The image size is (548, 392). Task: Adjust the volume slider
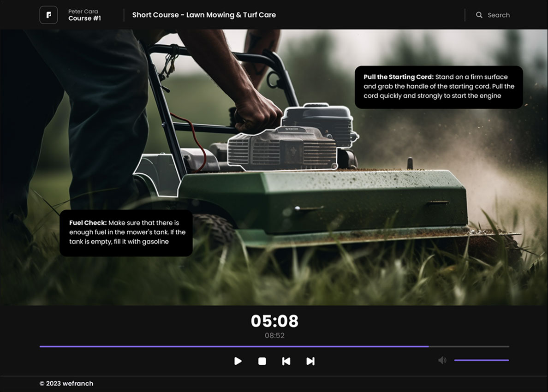(x=481, y=360)
